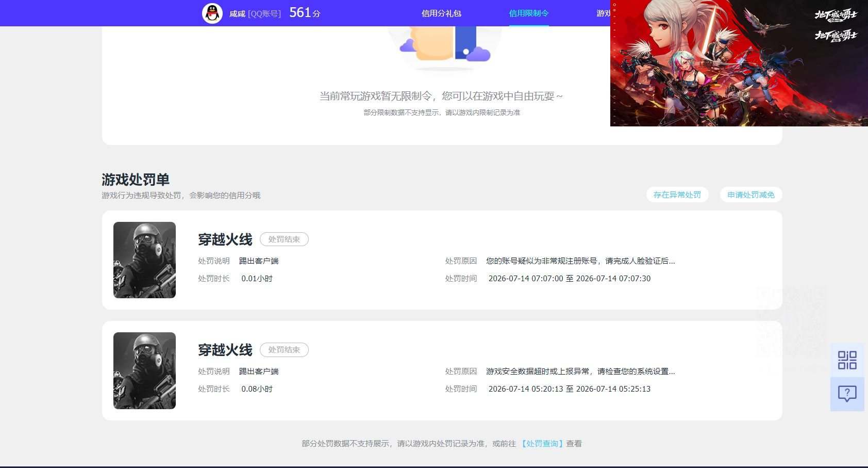868x468 pixels.
Task: Click the 0.08小时 duration value
Action: (257, 389)
